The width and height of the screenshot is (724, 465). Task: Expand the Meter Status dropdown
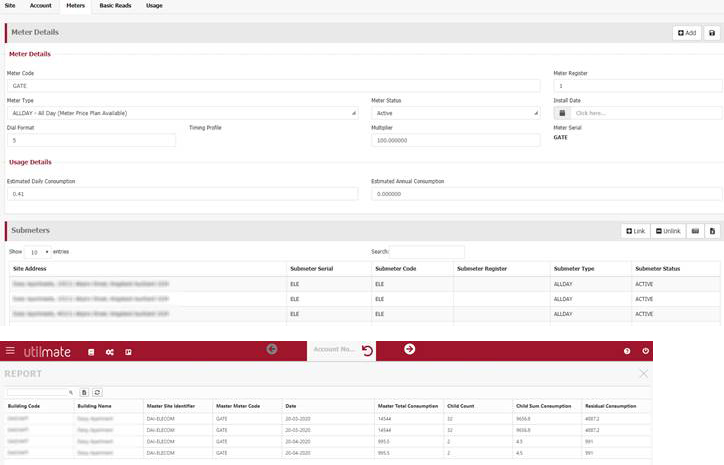455,113
